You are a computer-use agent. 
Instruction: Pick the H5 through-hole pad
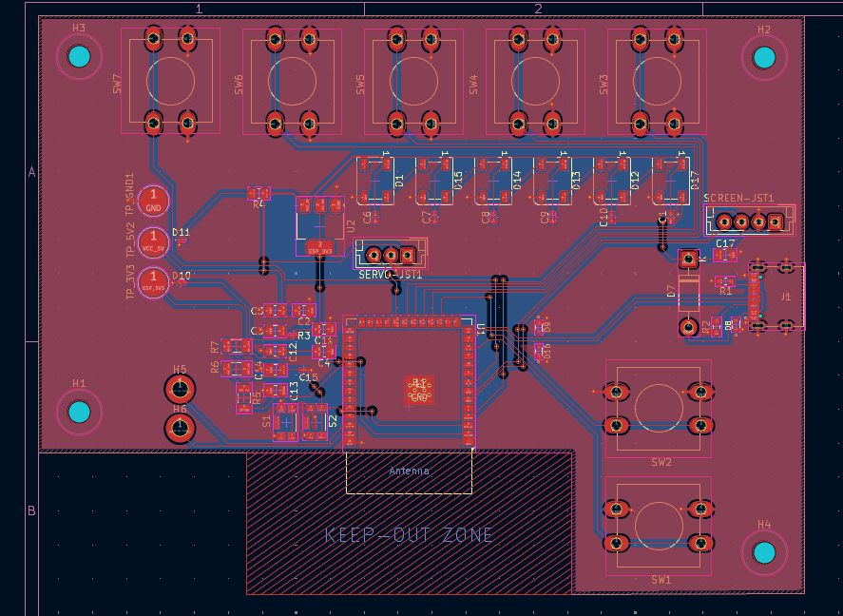pyautogui.click(x=180, y=389)
